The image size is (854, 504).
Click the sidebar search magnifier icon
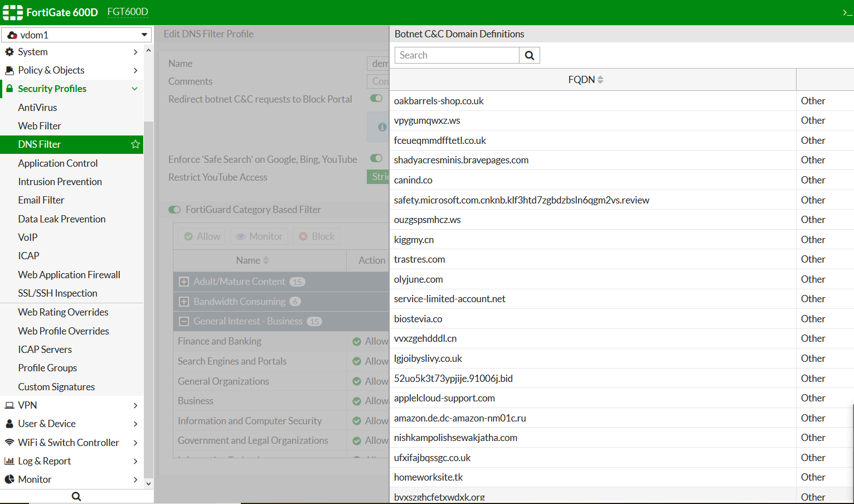(76, 497)
